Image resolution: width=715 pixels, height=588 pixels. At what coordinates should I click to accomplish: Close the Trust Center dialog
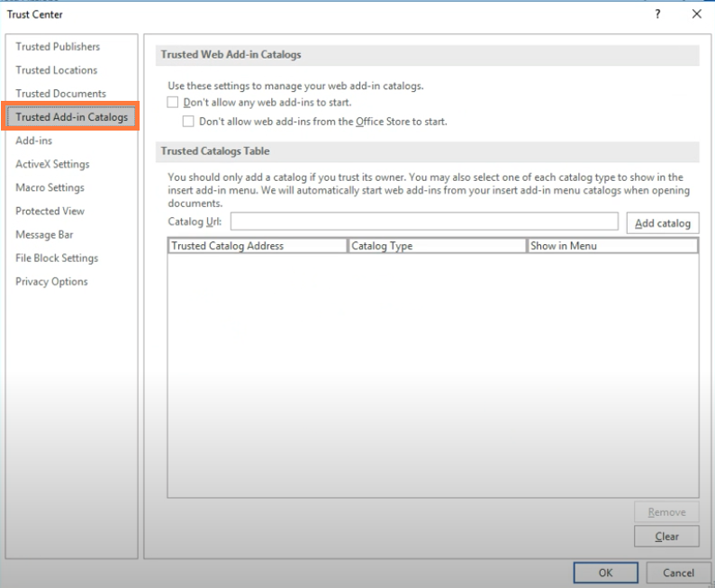pyautogui.click(x=696, y=14)
